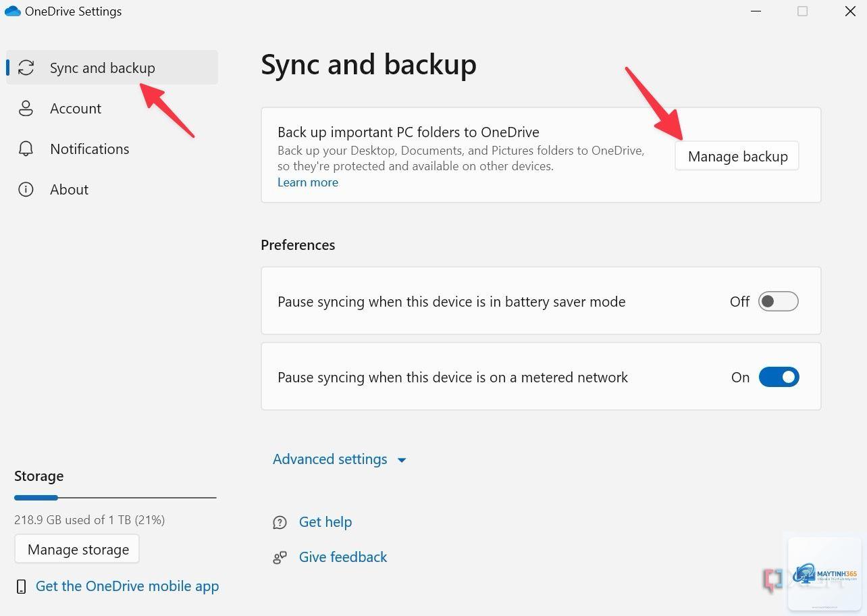Screen dimensions: 867x616
Task: Click the feedback person icon
Action: click(280, 557)
